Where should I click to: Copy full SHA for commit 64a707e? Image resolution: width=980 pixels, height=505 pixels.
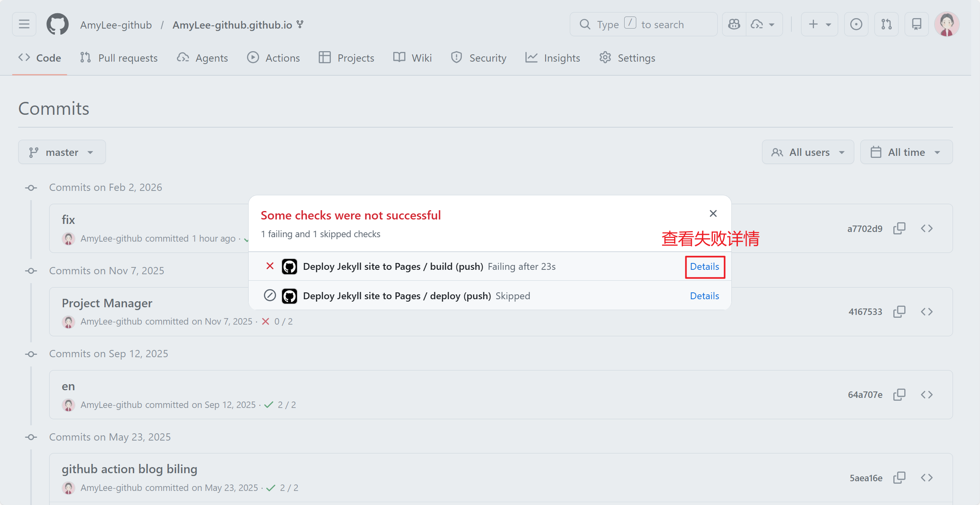tap(899, 395)
